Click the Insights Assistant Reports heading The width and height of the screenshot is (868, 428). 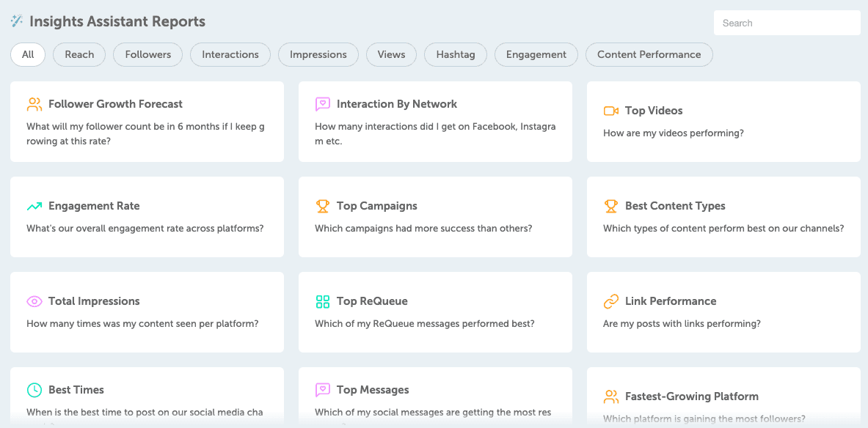coord(117,21)
